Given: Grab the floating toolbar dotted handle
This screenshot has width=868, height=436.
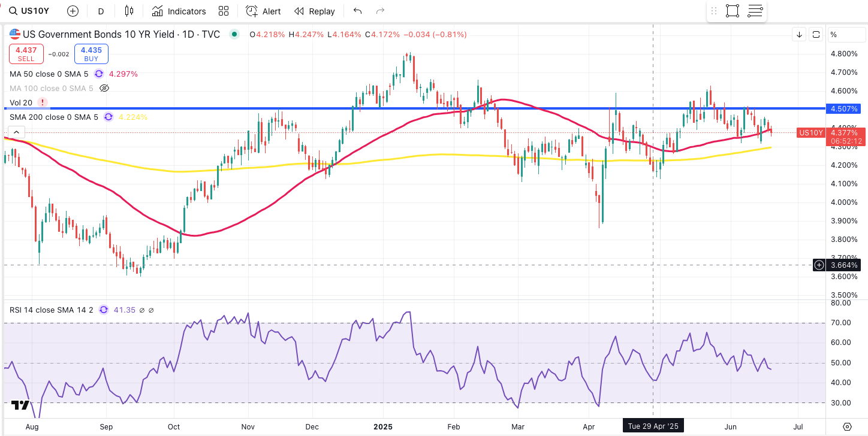Looking at the screenshot, I should tap(714, 11).
